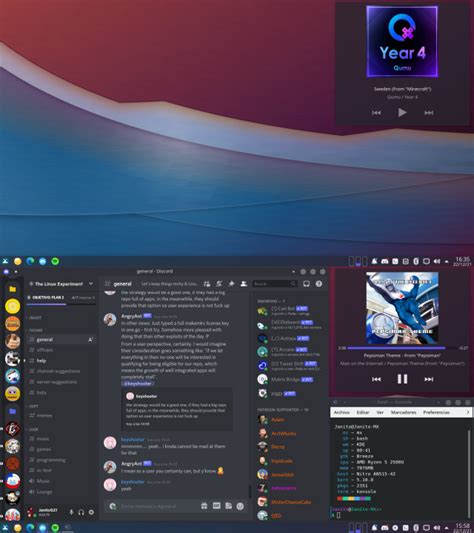The image size is (474, 533).
Task: Open the blue folder in Discord's server list
Action: pos(13,411)
